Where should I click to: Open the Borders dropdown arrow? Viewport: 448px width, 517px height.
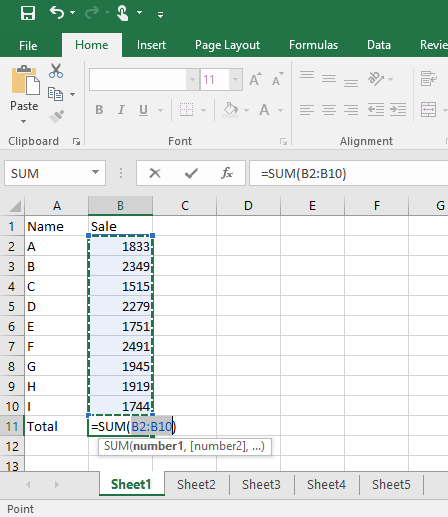[203, 110]
